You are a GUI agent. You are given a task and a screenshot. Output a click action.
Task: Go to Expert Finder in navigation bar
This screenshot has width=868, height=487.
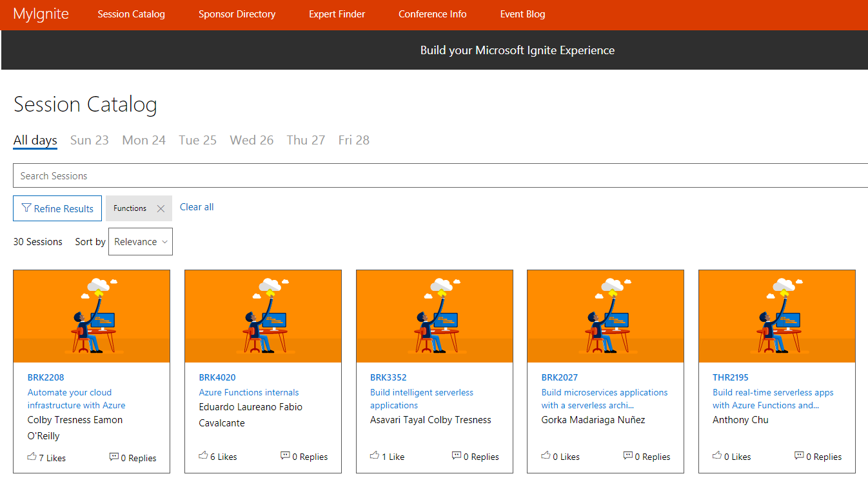pos(337,14)
